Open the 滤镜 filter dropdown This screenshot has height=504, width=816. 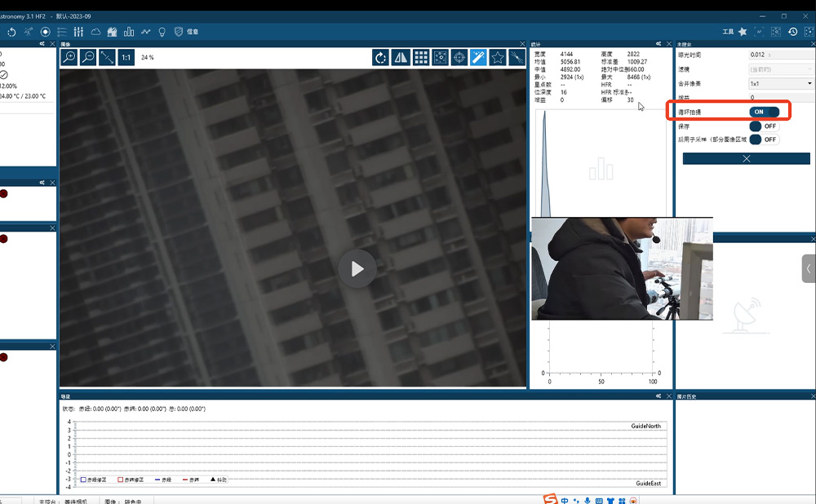781,69
